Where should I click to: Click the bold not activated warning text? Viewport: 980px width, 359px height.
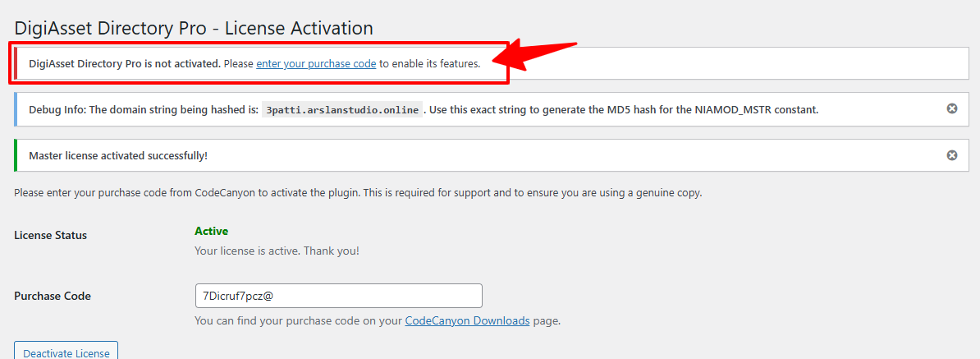click(x=124, y=63)
